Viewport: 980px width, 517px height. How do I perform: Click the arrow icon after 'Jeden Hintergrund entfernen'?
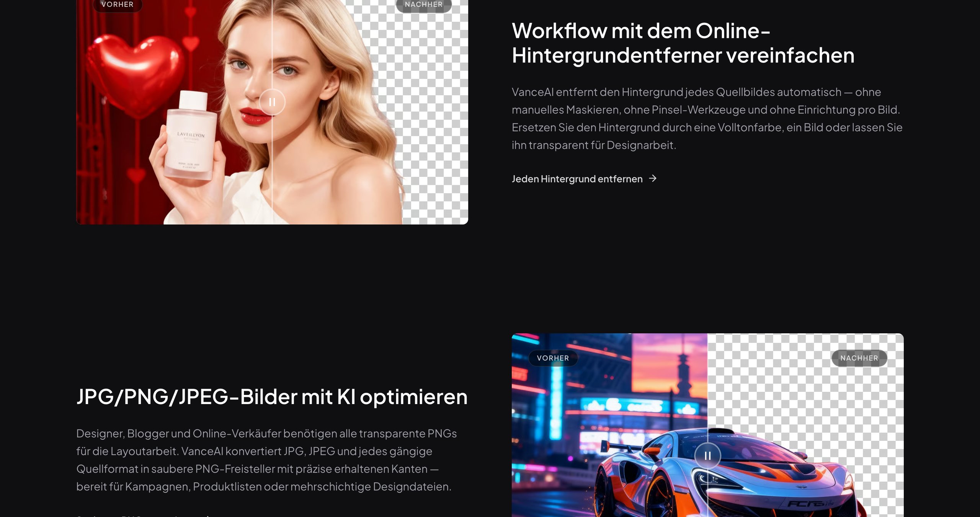click(x=653, y=178)
